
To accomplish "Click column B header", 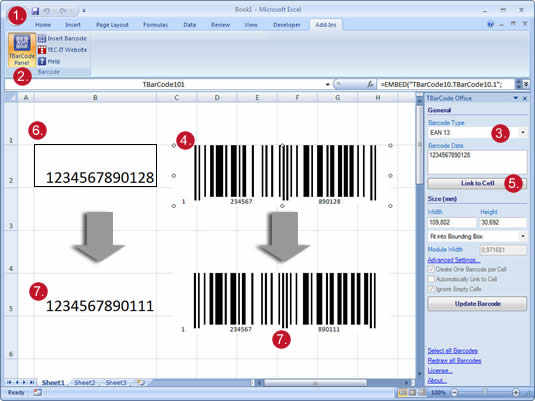I will click(x=95, y=98).
